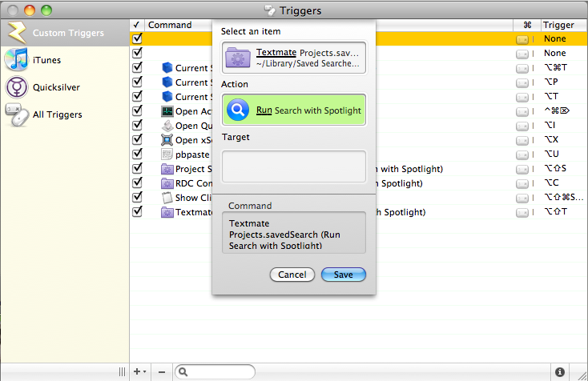Select Custom Triggers in the sidebar
This screenshot has height=381, width=588.
[65, 33]
